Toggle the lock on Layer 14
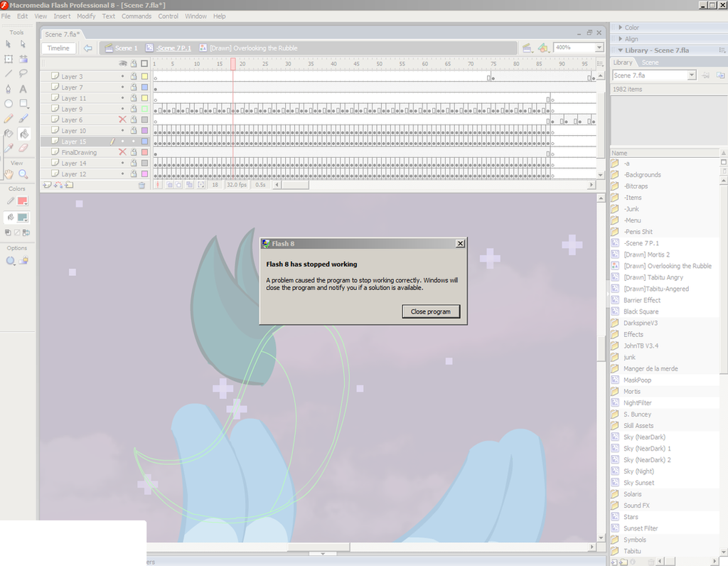Screen dimensions: 728x566 [133, 163]
